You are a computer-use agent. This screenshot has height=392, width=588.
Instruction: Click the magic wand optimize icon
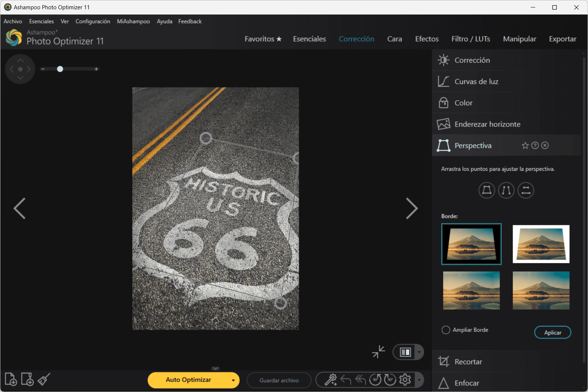coord(330,380)
